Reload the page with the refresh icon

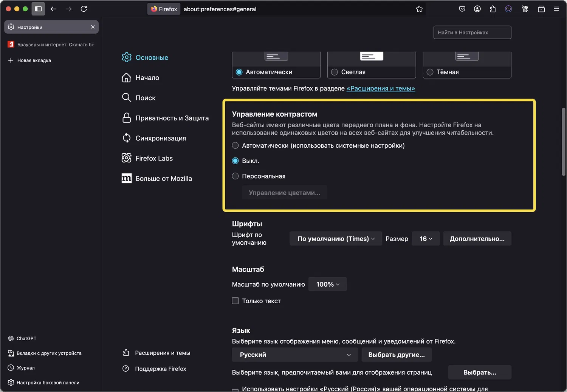pyautogui.click(x=84, y=9)
